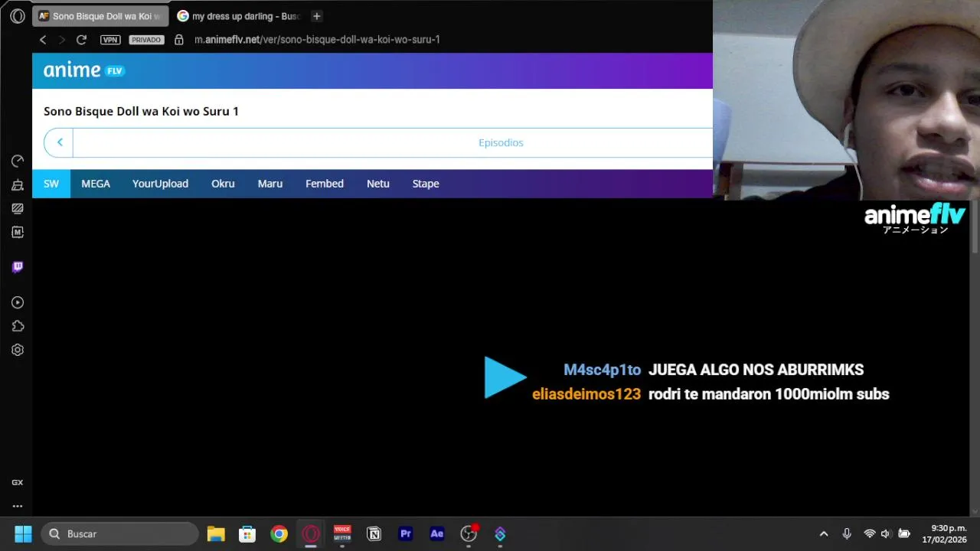980x551 pixels.
Task: Select the Stape video server tab
Action: click(426, 184)
